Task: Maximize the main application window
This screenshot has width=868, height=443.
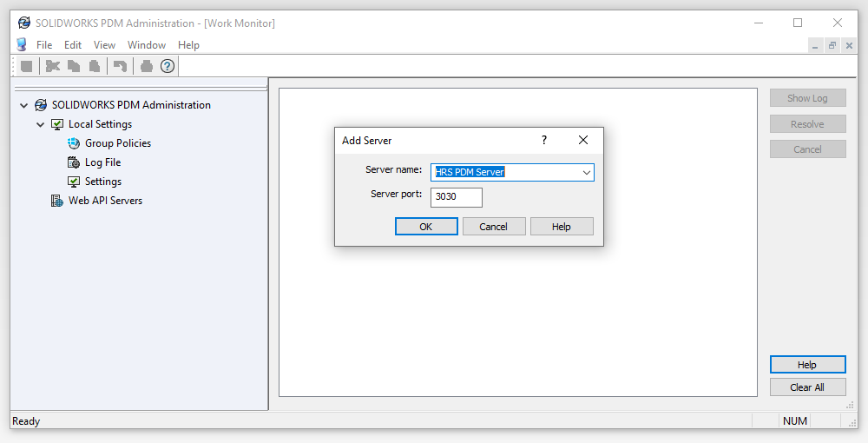Action: coord(798,23)
